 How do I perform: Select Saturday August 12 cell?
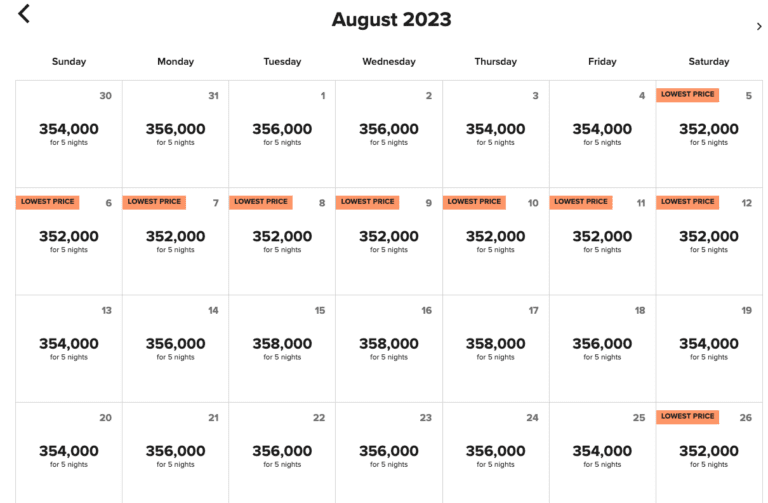[709, 241]
